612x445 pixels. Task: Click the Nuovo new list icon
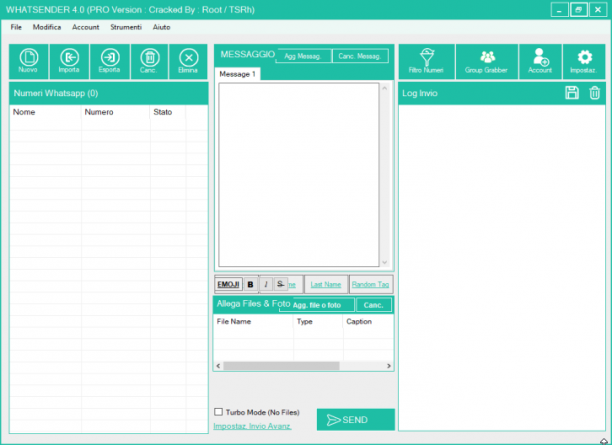tap(28, 62)
